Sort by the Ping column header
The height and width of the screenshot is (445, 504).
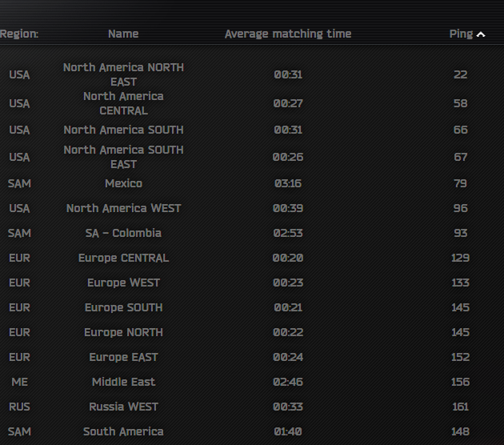[461, 34]
